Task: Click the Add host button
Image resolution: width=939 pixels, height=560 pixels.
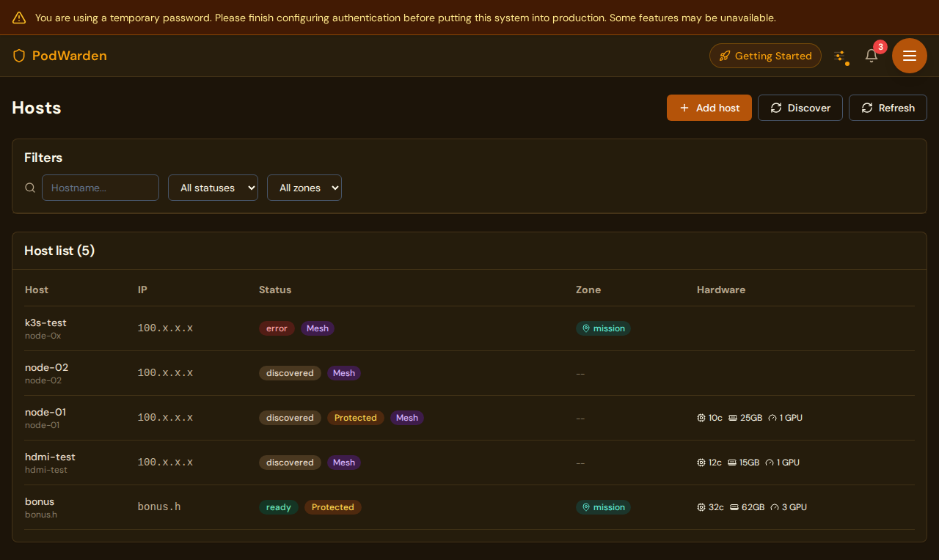Action: pyautogui.click(x=709, y=108)
